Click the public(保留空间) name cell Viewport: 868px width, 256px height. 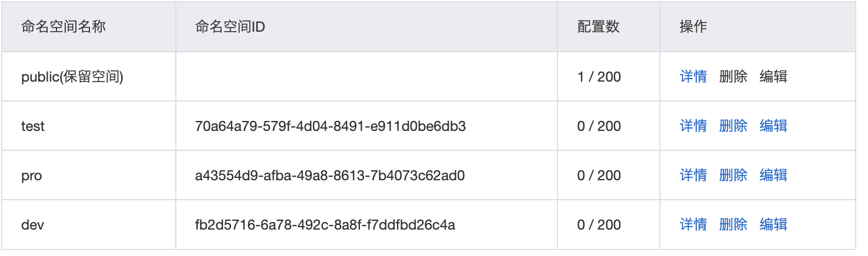[72, 77]
